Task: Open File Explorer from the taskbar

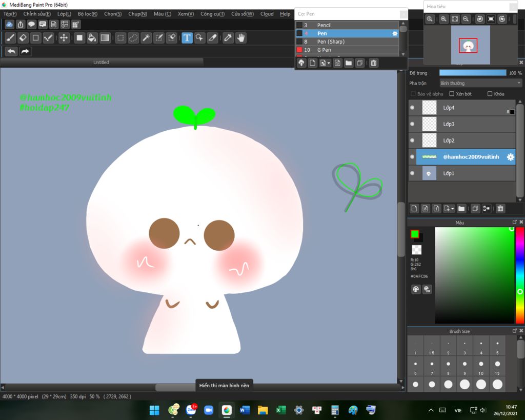Action: (x=263, y=410)
